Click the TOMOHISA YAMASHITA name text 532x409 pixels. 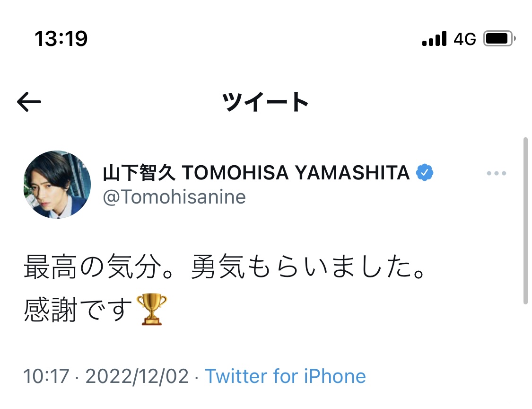[296, 174]
